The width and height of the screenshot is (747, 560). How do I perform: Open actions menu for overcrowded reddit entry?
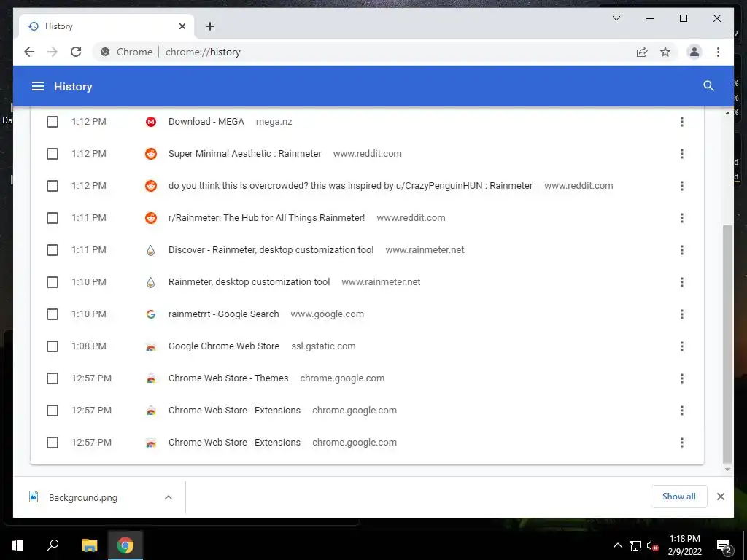coord(682,186)
